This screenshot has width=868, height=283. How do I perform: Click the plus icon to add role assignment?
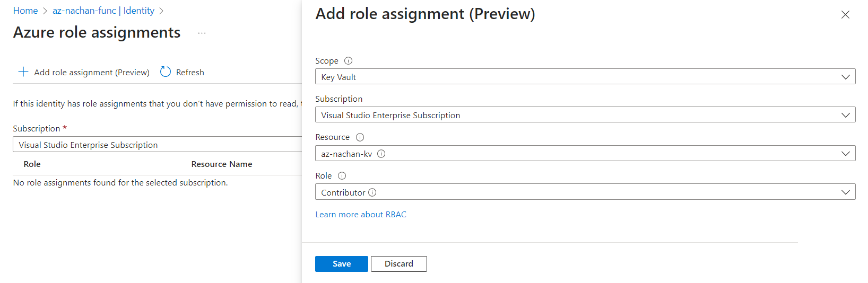point(23,72)
